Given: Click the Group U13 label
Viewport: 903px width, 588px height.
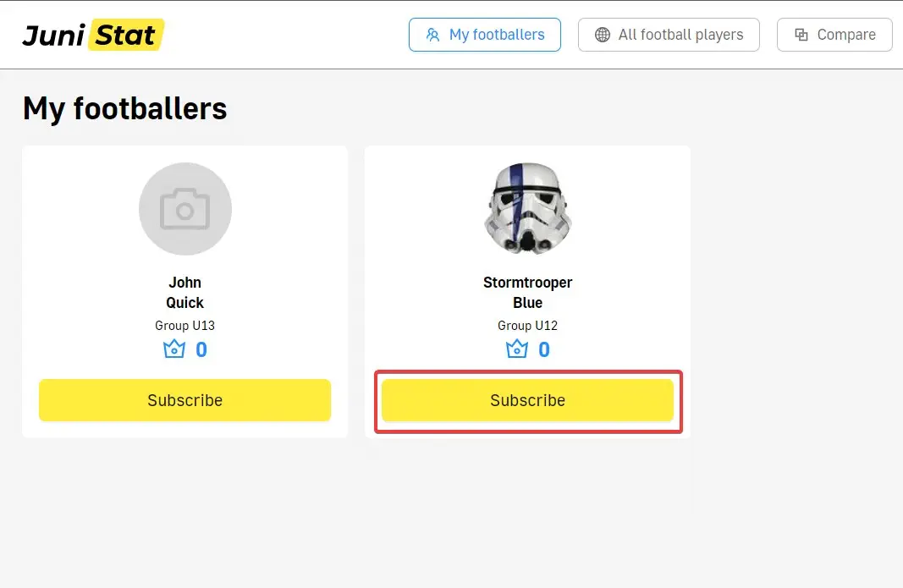Looking at the screenshot, I should click(185, 326).
